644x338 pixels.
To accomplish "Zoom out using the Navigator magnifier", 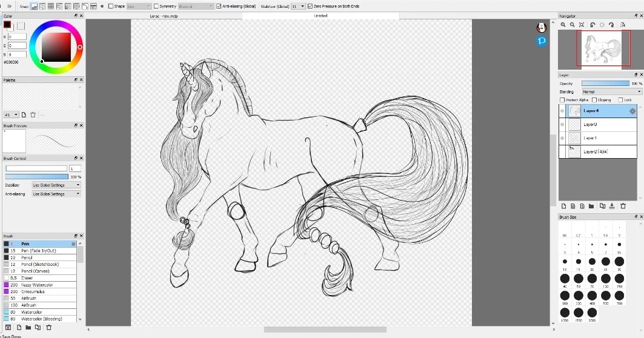I will (572, 25).
